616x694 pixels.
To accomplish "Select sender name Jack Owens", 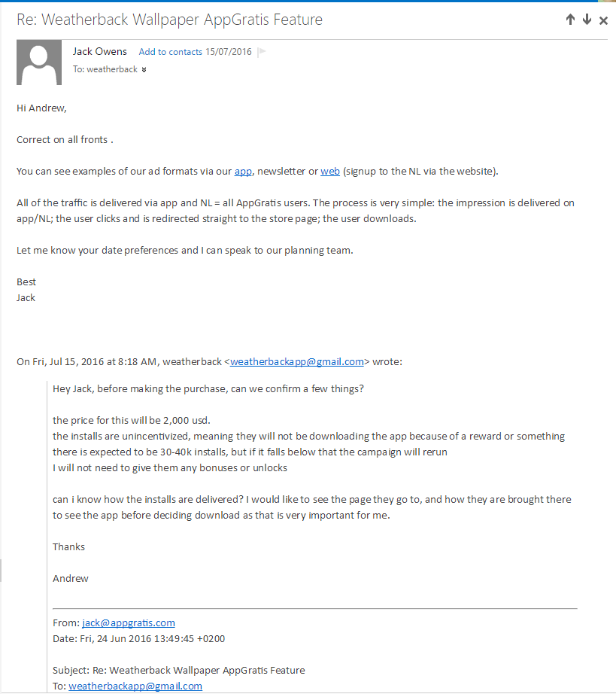I will tap(100, 51).
